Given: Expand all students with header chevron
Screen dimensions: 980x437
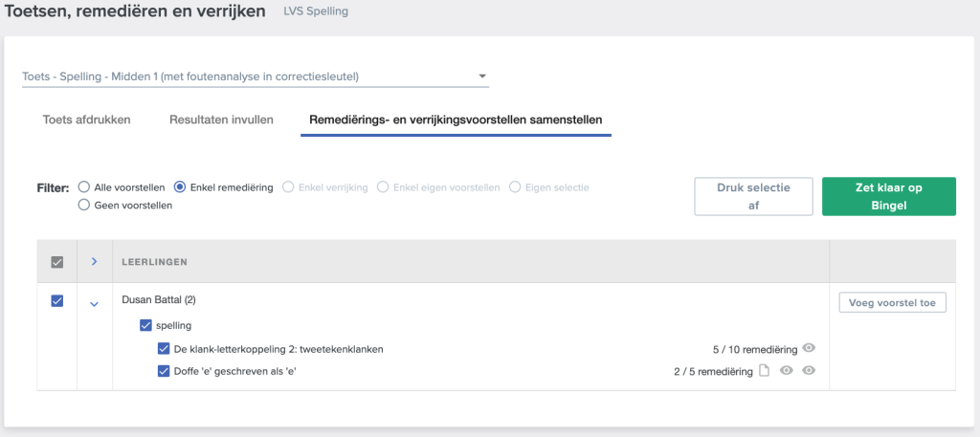Looking at the screenshot, I should [94, 261].
